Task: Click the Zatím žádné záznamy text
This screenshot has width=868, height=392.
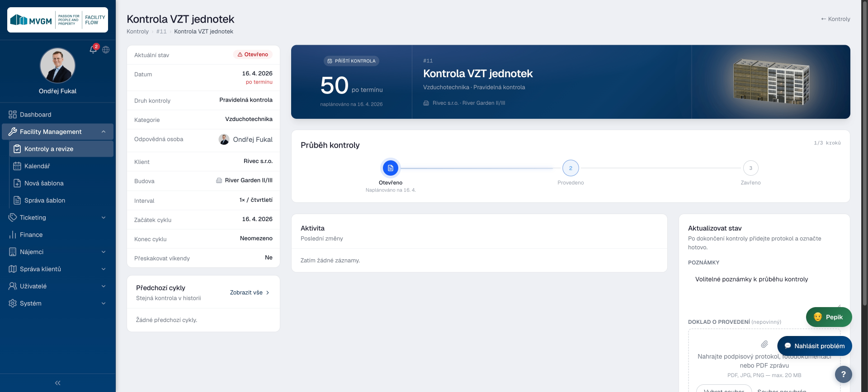Action: point(330,261)
